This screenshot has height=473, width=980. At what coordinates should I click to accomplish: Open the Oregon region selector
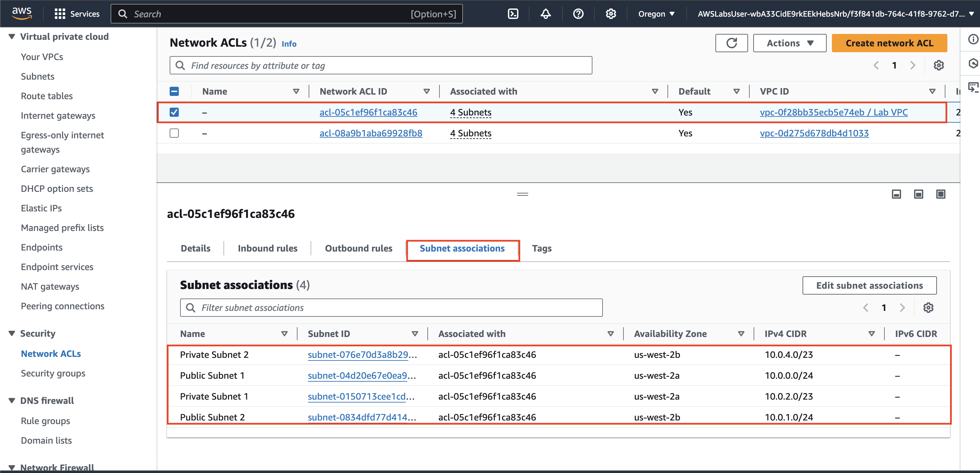click(x=656, y=14)
